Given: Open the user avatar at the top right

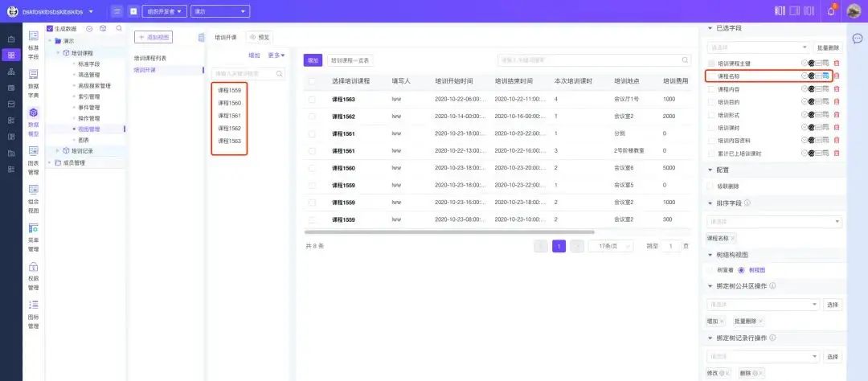Looking at the screenshot, I should tap(854, 11).
